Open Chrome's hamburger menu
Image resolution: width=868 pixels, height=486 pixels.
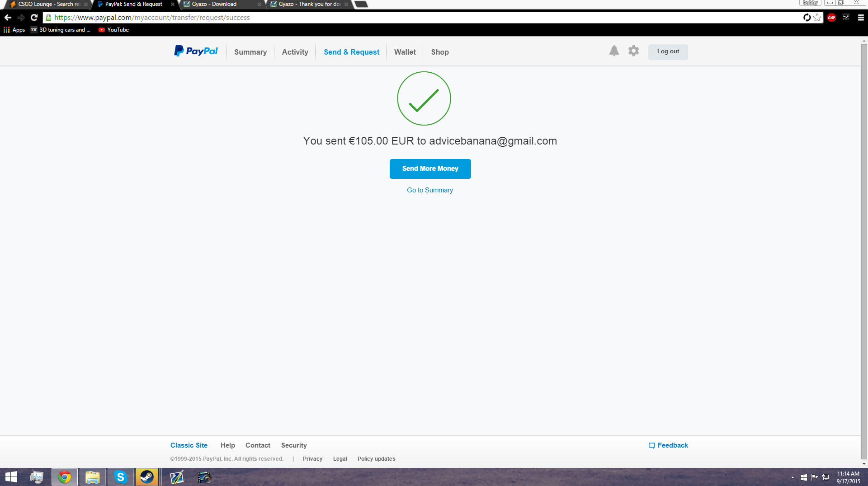[x=860, y=18]
